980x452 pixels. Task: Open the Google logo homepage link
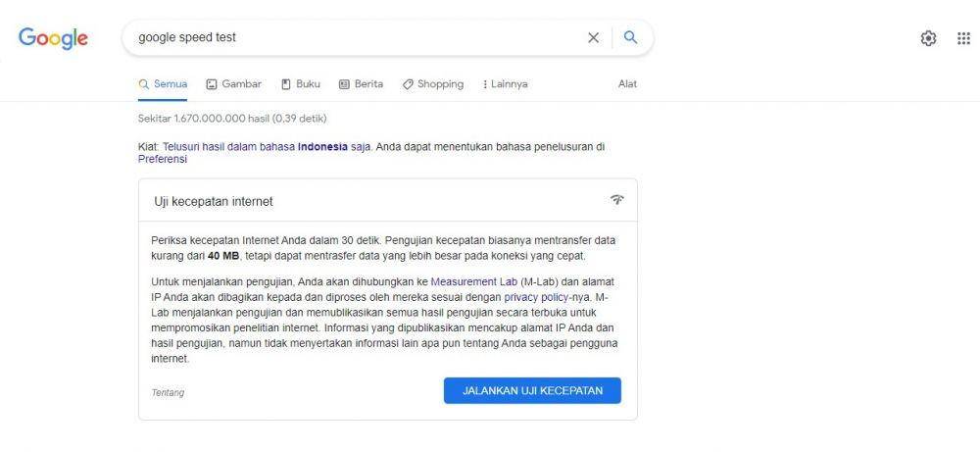click(x=53, y=39)
